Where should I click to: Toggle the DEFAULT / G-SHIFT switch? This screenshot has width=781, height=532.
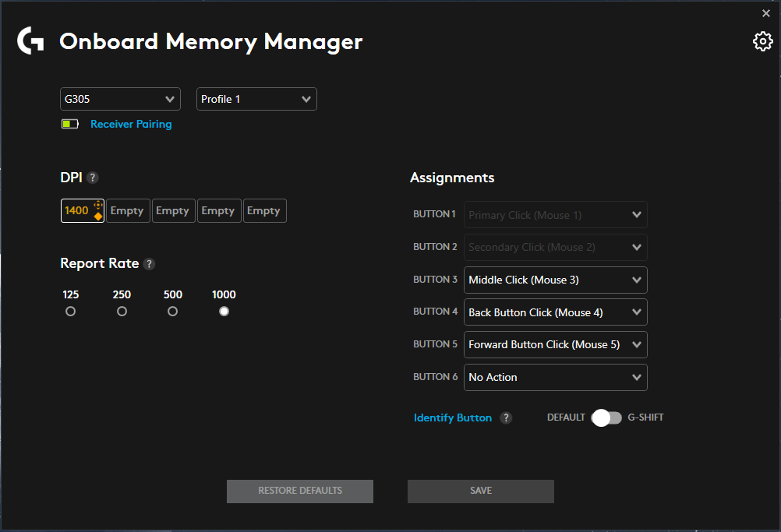click(x=606, y=418)
